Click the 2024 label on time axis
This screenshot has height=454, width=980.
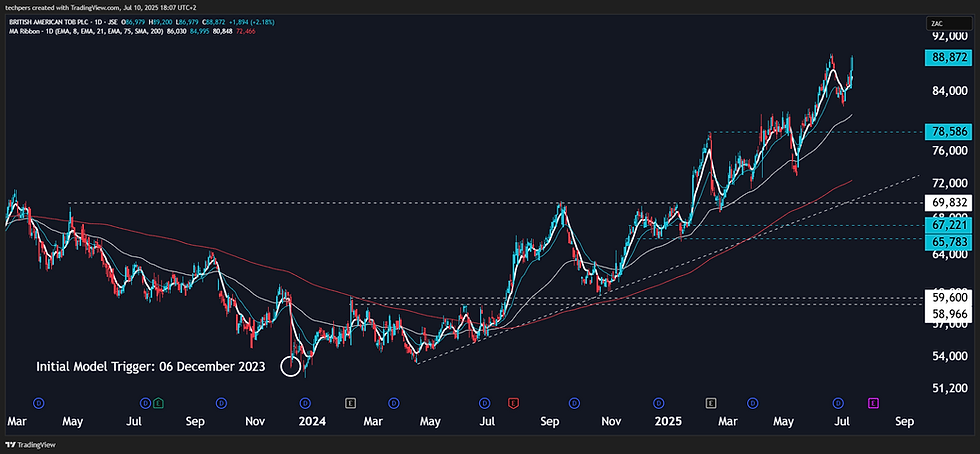pos(311,422)
